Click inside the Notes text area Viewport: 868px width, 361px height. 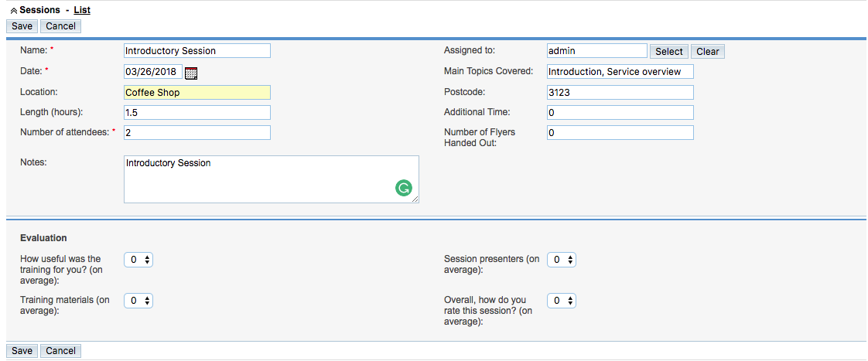pyautogui.click(x=272, y=179)
